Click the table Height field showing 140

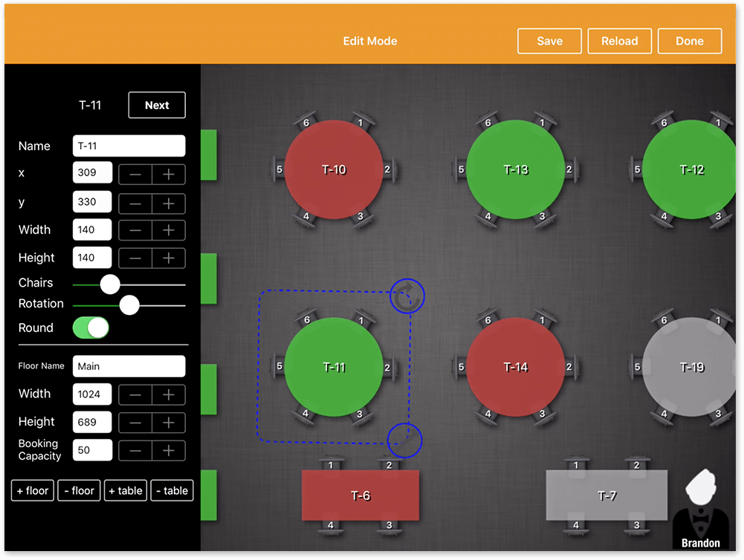[x=92, y=258]
